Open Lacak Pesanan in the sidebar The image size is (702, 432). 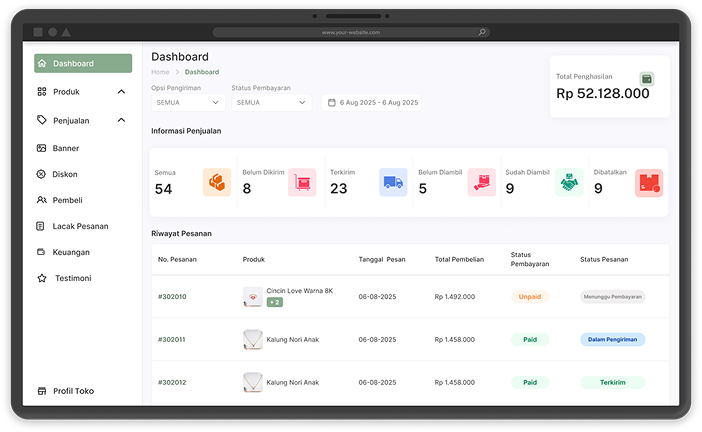point(80,226)
